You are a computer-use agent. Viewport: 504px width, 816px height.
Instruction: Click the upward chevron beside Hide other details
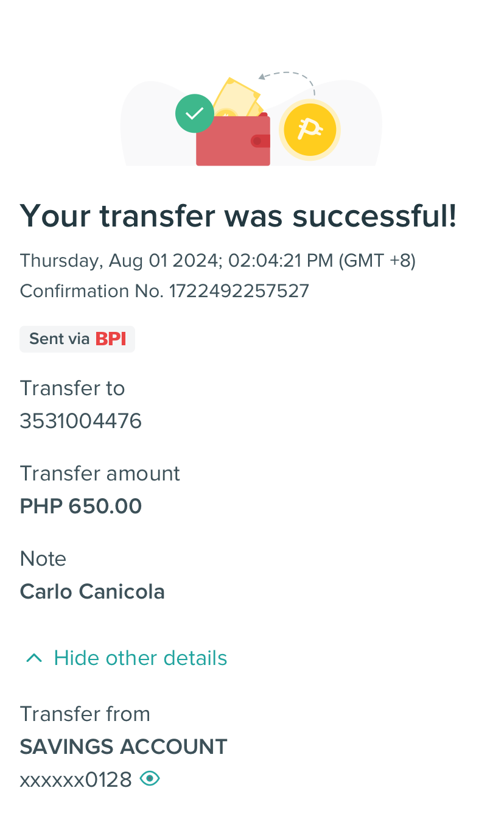coord(35,658)
